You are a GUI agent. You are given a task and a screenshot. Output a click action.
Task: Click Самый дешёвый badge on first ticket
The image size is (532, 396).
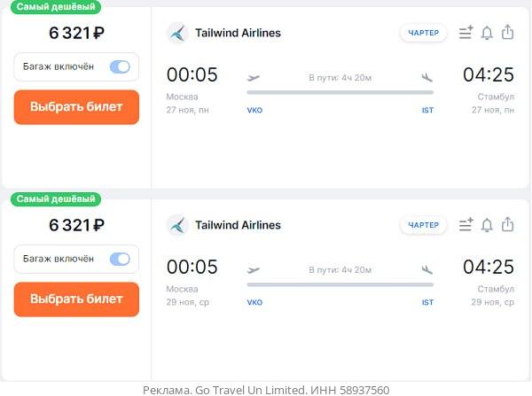[x=56, y=7]
